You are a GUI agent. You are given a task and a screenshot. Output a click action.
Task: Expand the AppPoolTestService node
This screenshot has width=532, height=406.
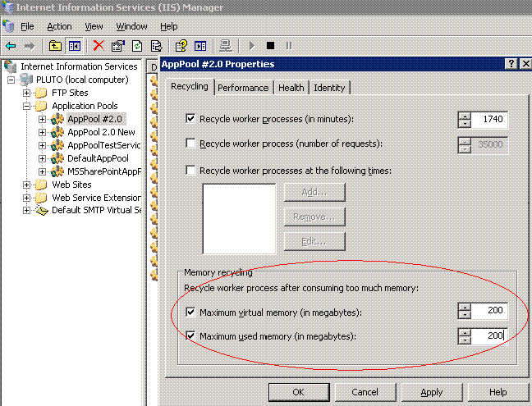(x=42, y=146)
